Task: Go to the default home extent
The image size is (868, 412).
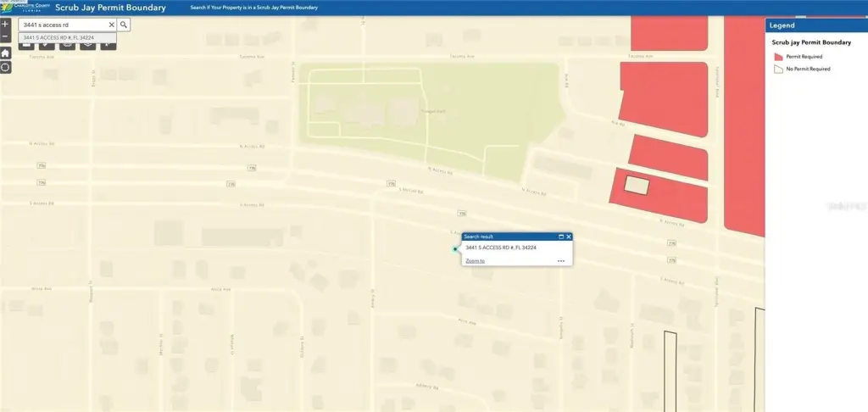Action: coord(5,53)
